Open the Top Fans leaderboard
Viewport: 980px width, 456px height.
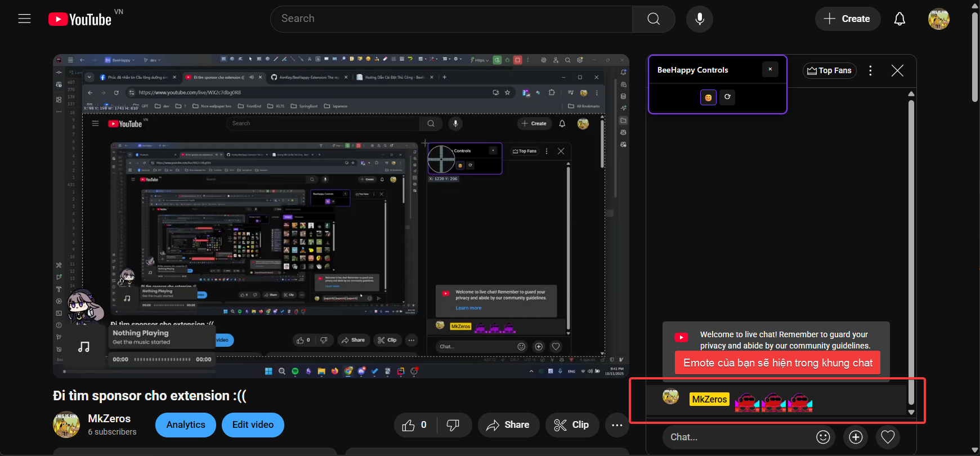(x=829, y=70)
